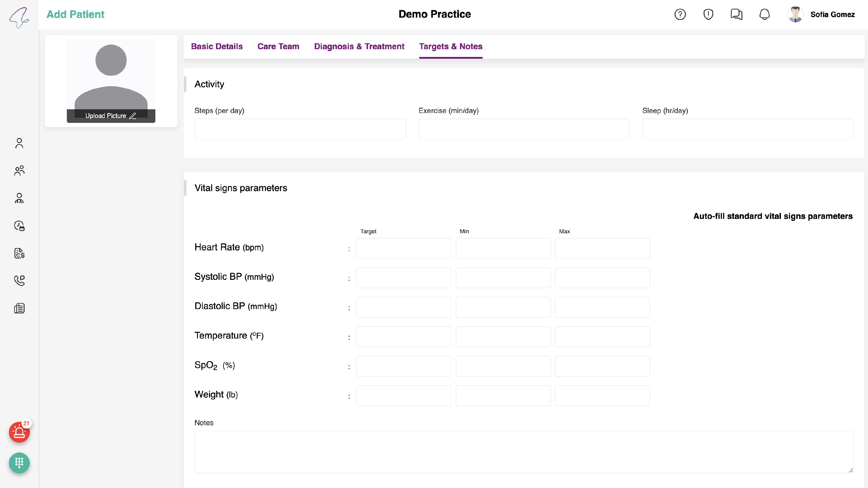
Task: Open the phone calls sidebar icon
Action: point(19,280)
